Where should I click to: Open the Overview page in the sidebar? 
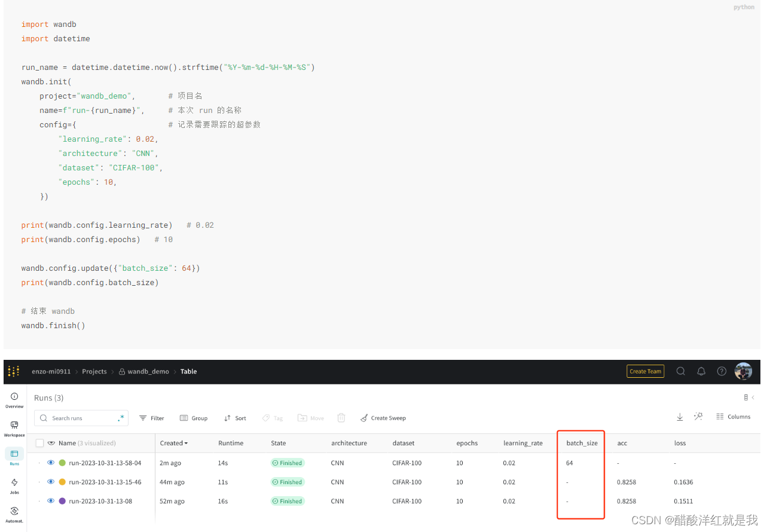(14, 400)
